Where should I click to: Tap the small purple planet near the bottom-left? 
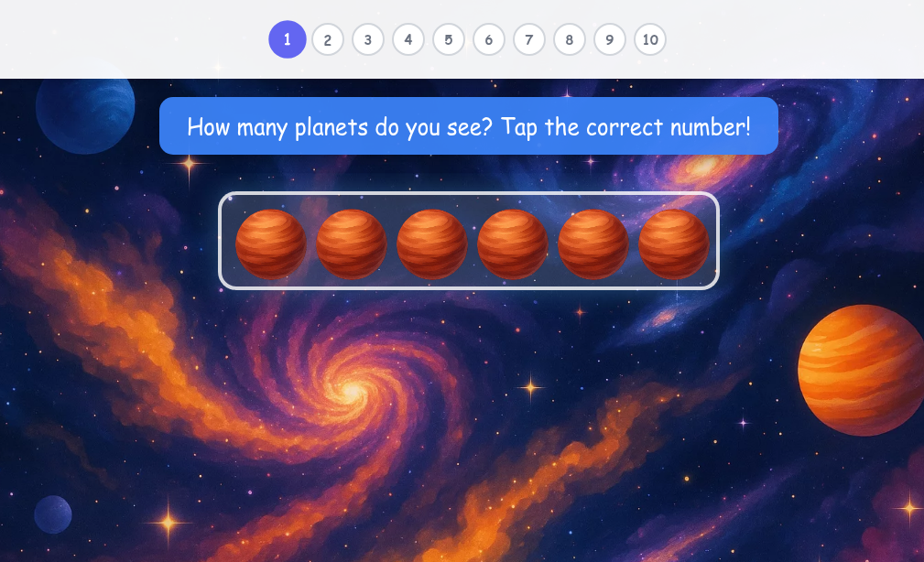click(53, 514)
